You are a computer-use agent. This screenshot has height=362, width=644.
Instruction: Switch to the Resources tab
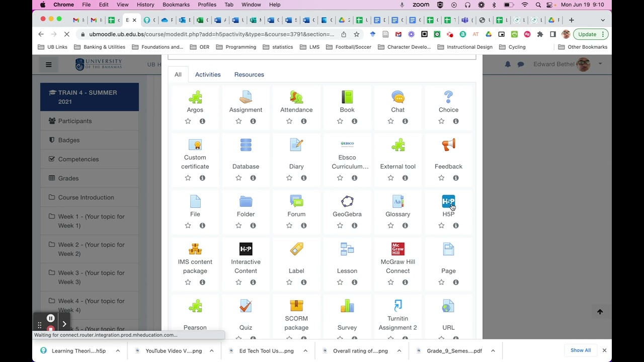pyautogui.click(x=249, y=74)
